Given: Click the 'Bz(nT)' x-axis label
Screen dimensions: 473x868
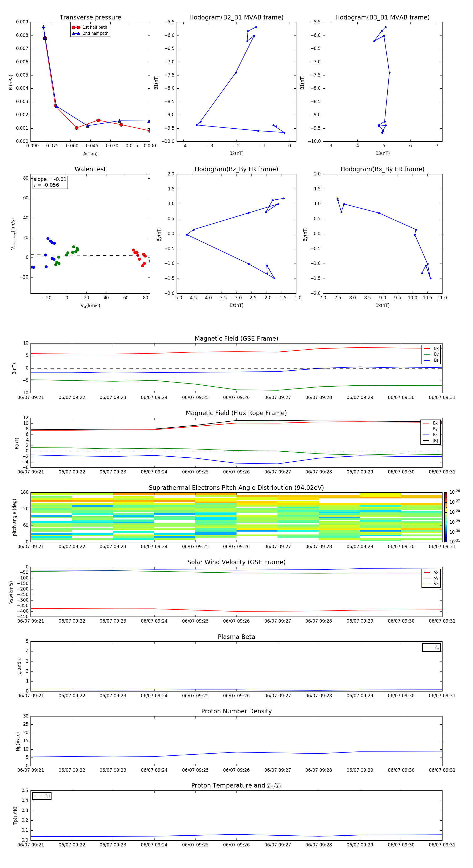Looking at the screenshot, I should [236, 305].
